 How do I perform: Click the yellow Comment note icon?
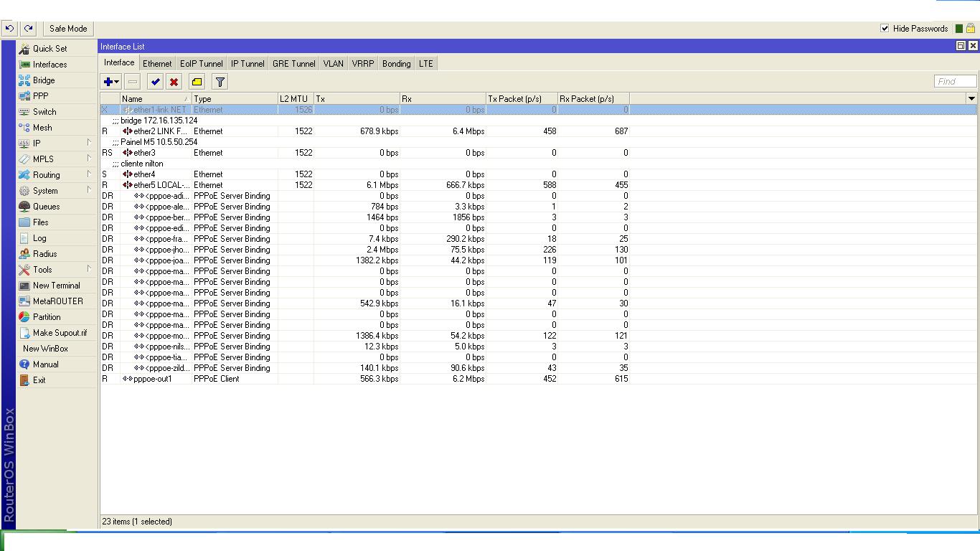[x=197, y=82]
